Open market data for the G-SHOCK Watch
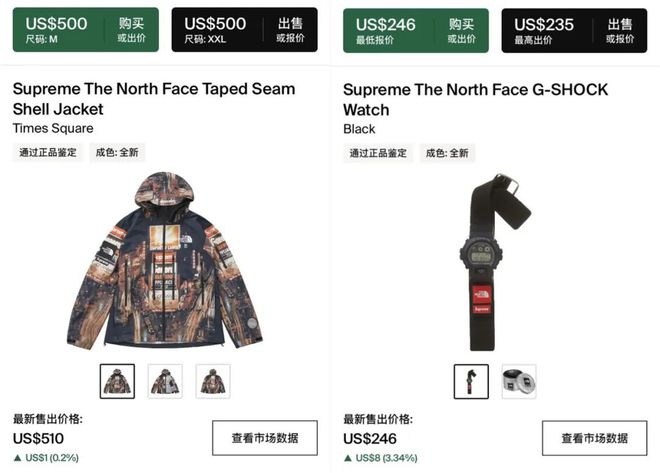Image resolution: width=660 pixels, height=473 pixels. [595, 438]
